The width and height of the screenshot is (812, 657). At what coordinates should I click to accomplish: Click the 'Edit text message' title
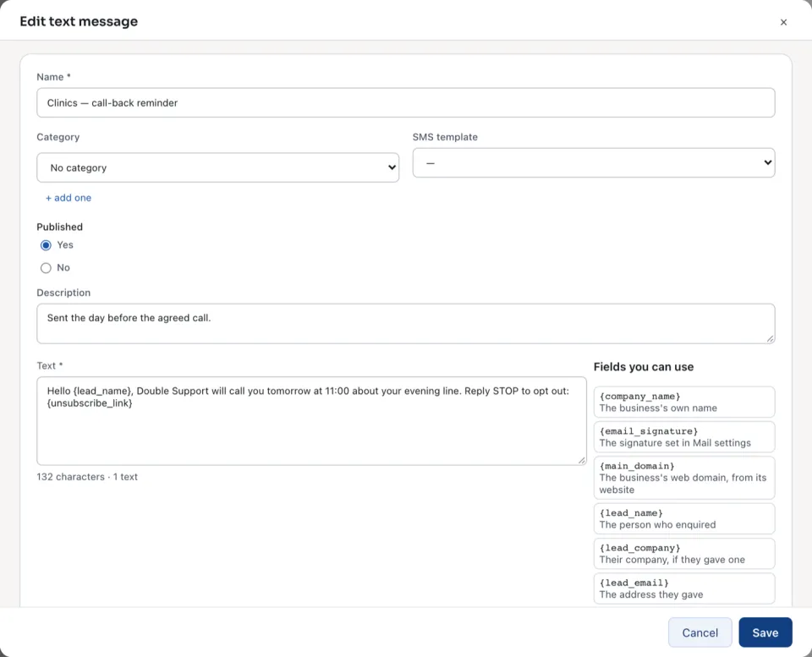point(79,21)
